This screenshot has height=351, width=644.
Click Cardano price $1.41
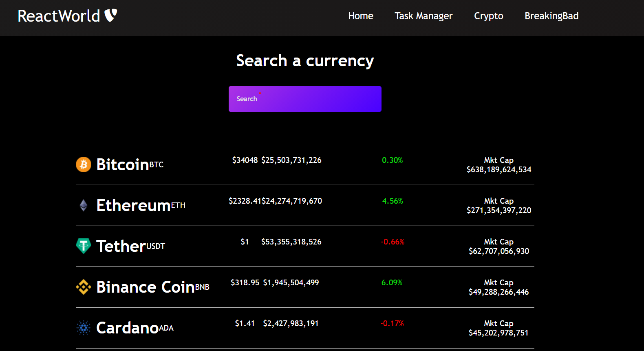pyautogui.click(x=245, y=323)
